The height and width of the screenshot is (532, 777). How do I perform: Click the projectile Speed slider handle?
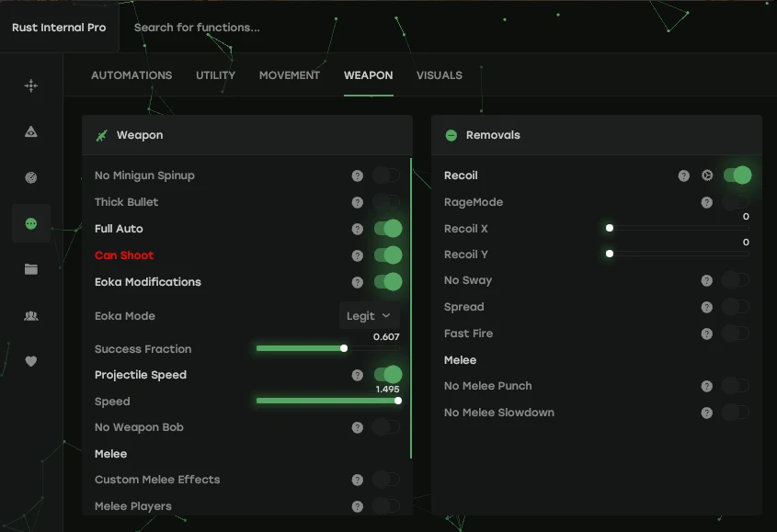coord(398,401)
